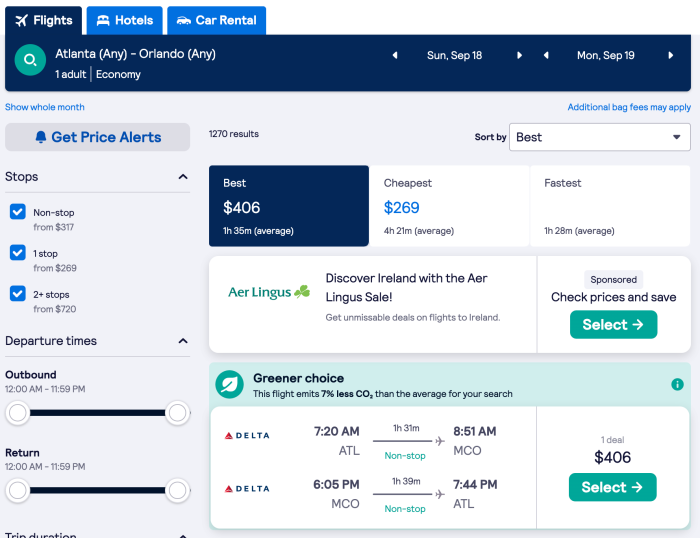700x538 pixels.
Task: Click Get Price Alerts button
Action: coord(97,137)
